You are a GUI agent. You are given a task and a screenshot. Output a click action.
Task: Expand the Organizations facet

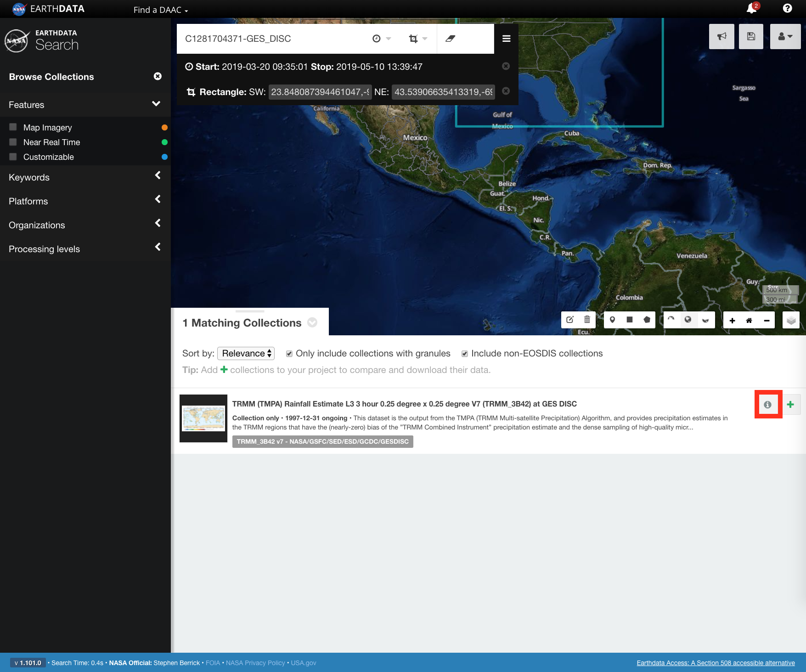[x=158, y=223]
